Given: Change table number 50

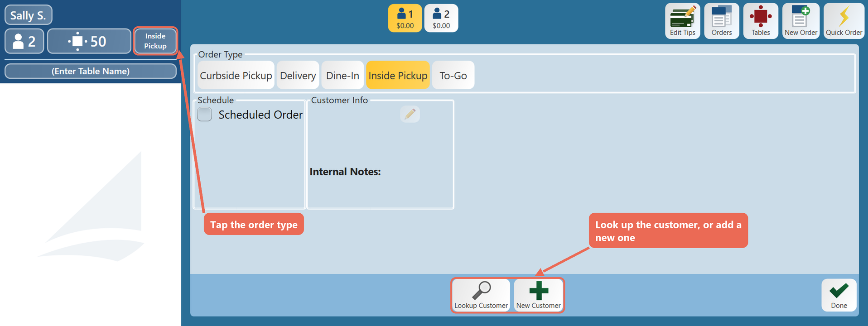Looking at the screenshot, I should point(89,41).
